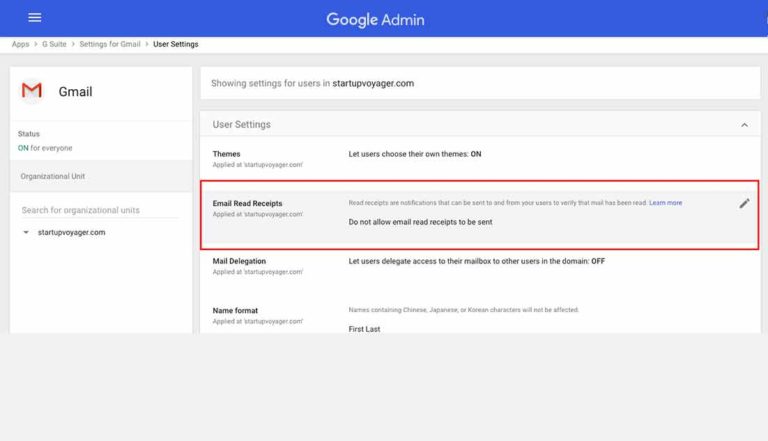Open the Mail Delegation setting row
The width and height of the screenshot is (768, 441).
point(480,266)
